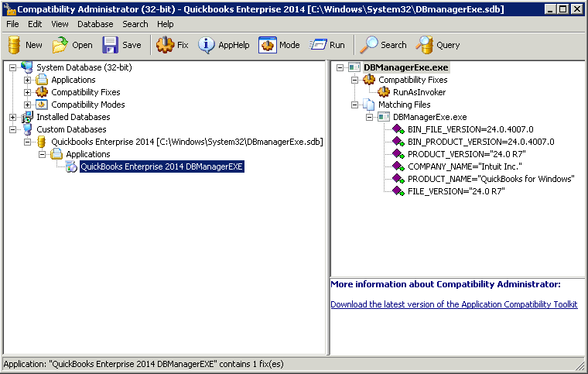Collapse the Custom Databases node

(x=12, y=130)
